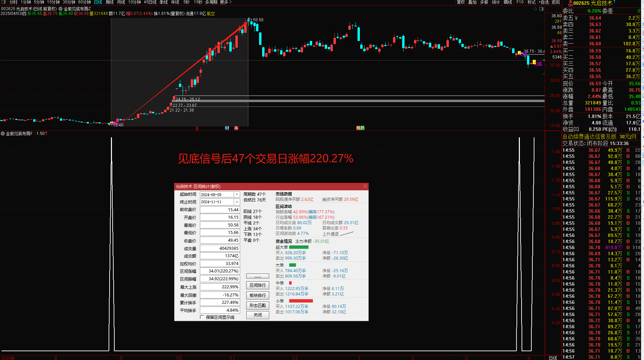644x360 pixels.
Task: Open the 起始时间 date dropdown
Action: [x=237, y=194]
